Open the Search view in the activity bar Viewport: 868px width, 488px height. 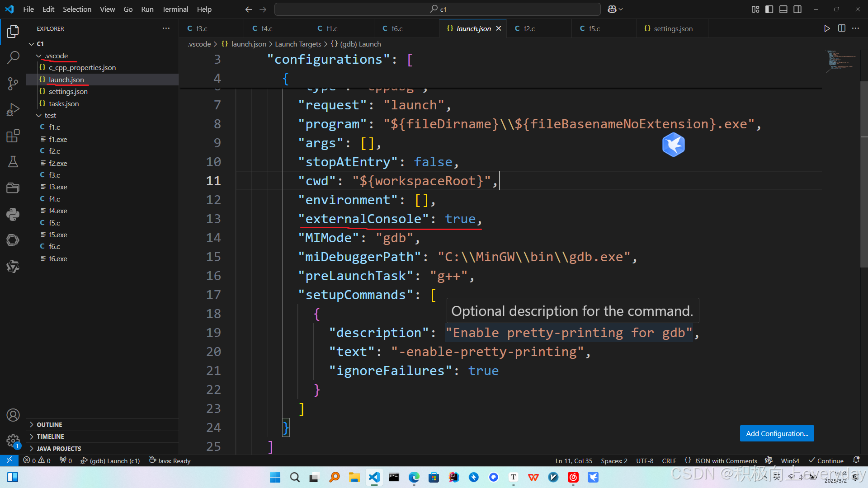[13, 57]
